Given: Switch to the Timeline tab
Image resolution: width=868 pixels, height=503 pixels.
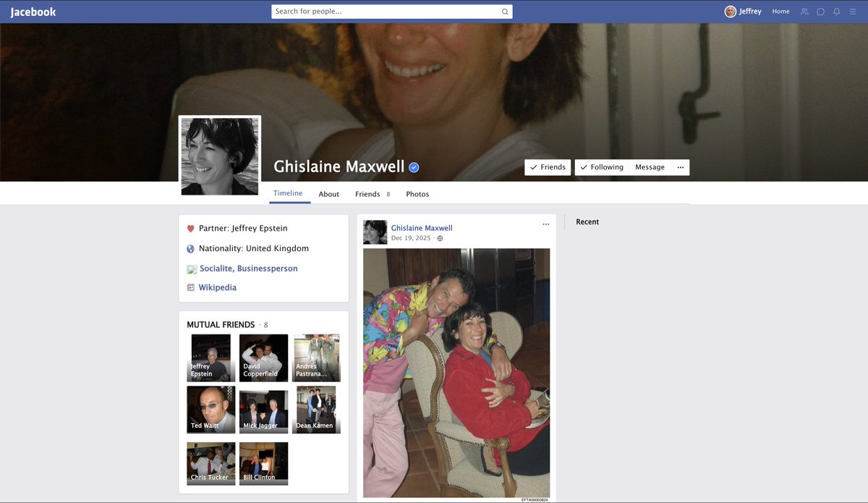Looking at the screenshot, I should tap(288, 193).
